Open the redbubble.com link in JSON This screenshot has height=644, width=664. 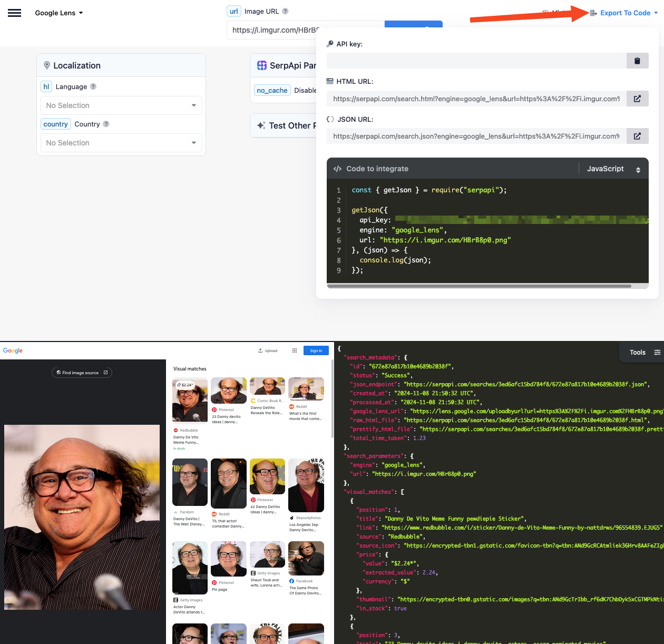521,528
